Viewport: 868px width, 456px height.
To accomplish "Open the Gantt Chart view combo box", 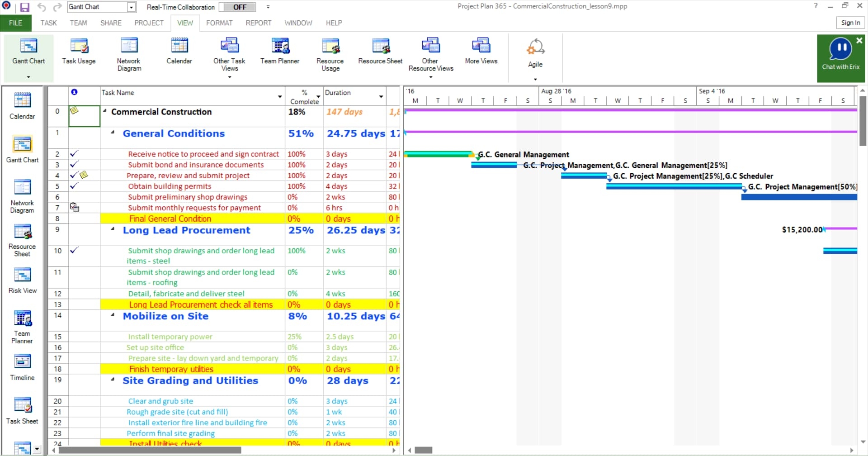I will coord(131,7).
